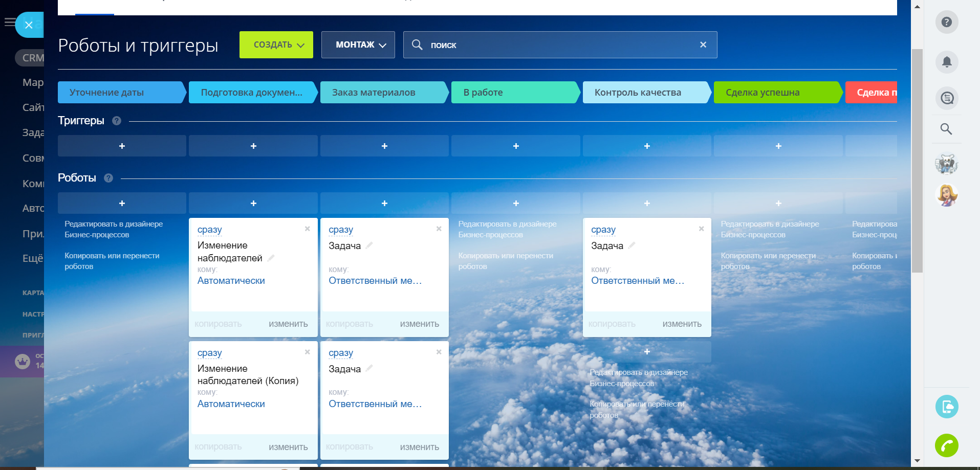Change сразу delay on Контроль качества Задача

603,230
